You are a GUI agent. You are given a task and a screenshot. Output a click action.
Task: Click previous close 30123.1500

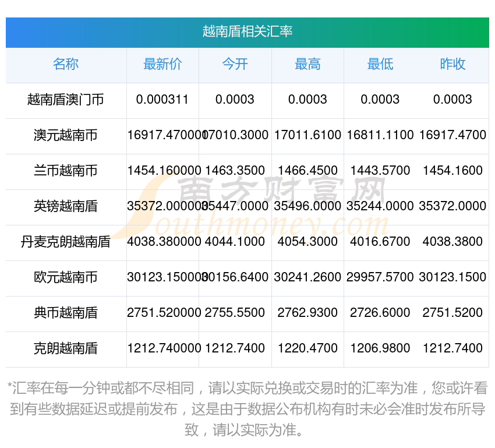pyautogui.click(x=452, y=277)
